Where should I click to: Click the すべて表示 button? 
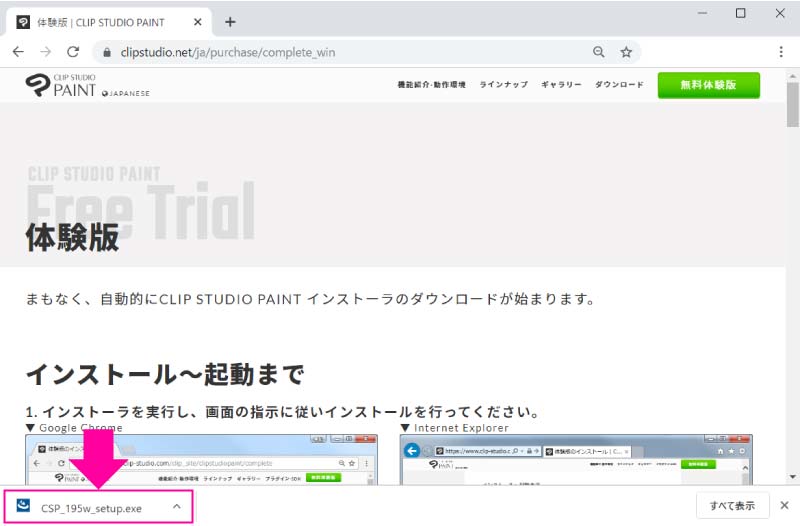click(x=732, y=506)
